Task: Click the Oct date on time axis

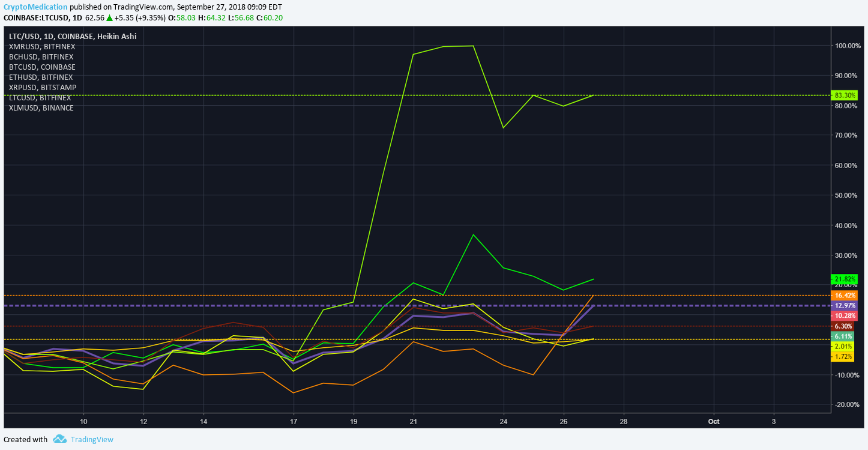Action: (714, 421)
